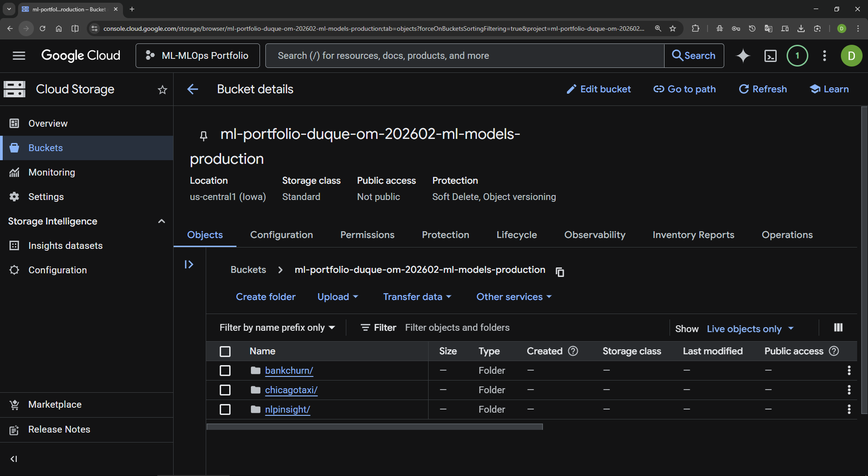Open the Upload dropdown
The image size is (868, 476).
coord(337,297)
